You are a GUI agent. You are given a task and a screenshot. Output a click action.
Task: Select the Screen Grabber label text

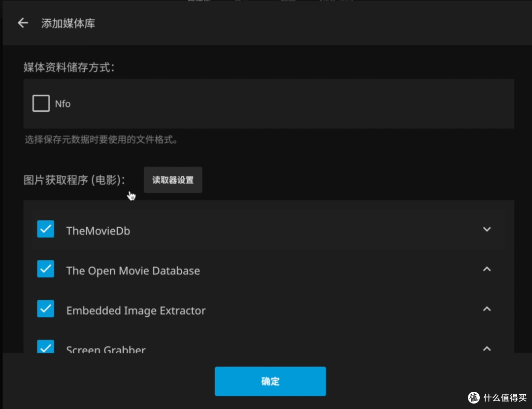coord(105,349)
